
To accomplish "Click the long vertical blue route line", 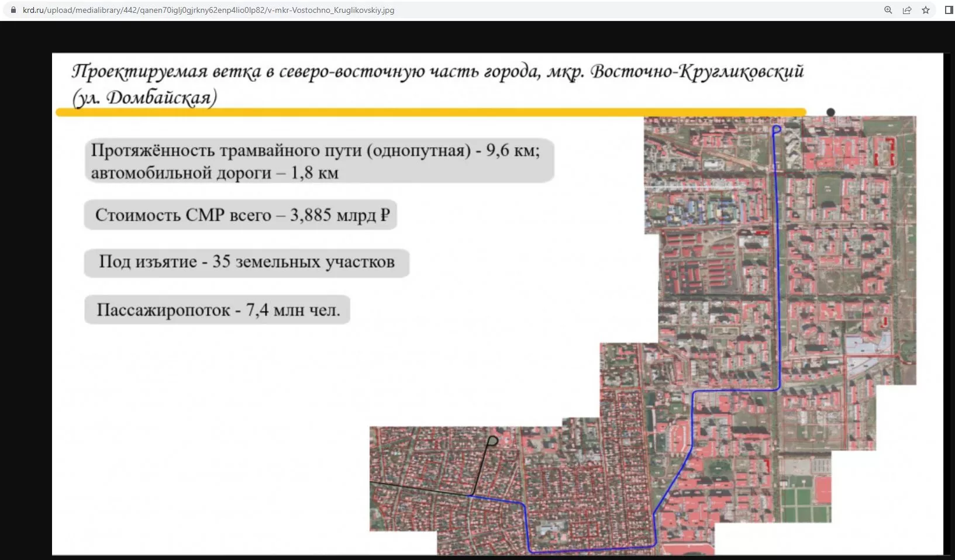I will click(x=778, y=263).
